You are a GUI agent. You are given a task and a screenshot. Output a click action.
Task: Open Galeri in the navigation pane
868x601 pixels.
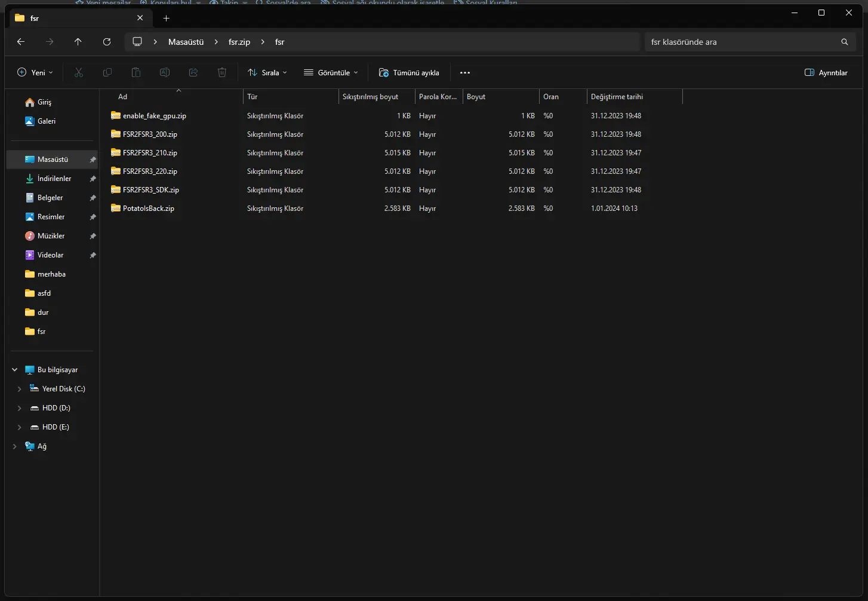(x=40, y=121)
